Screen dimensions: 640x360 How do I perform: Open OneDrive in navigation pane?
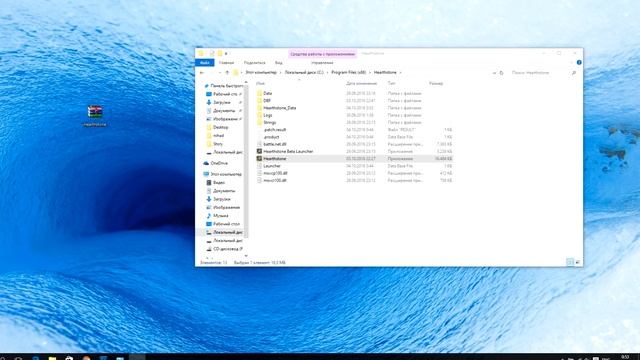(219, 163)
